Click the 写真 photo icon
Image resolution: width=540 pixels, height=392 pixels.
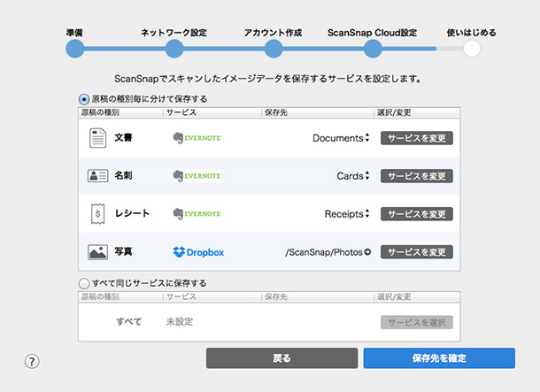point(97,252)
